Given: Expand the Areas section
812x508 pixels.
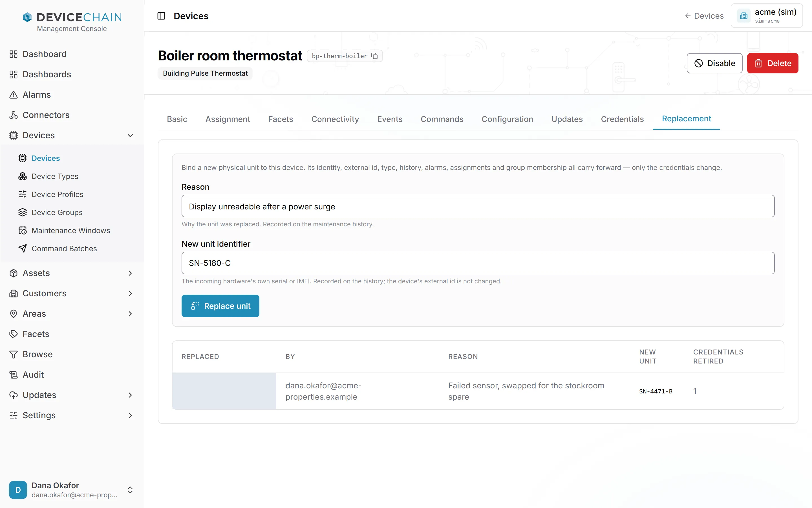Looking at the screenshot, I should click(x=130, y=314).
